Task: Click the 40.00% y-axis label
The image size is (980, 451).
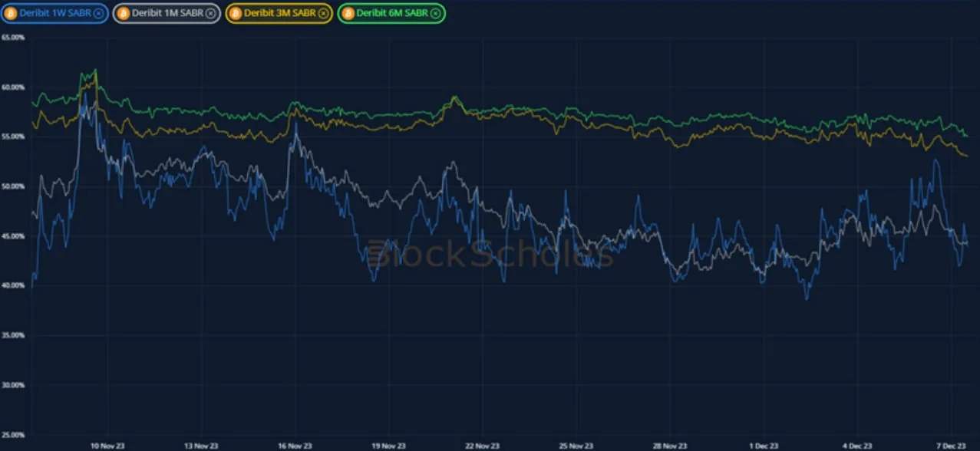Action: [x=13, y=285]
